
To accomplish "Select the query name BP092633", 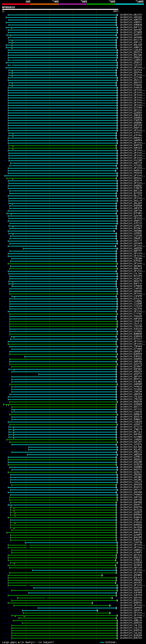I will click(x=8, y=8).
